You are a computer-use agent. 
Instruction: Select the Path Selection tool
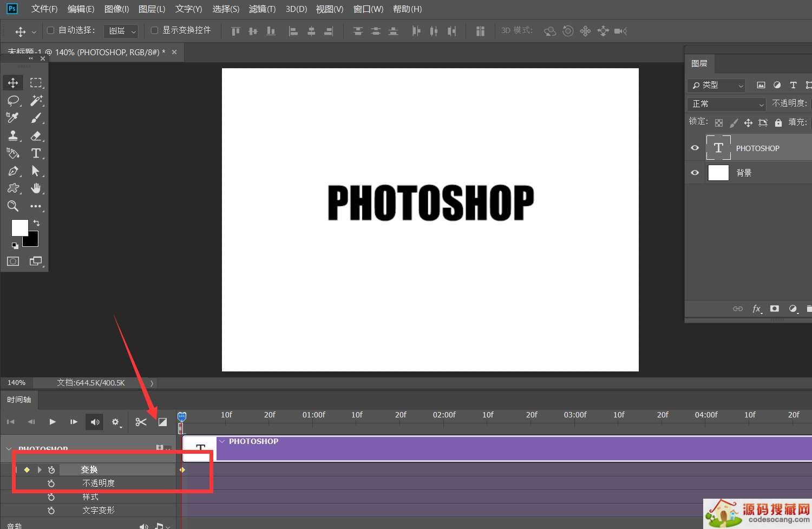click(x=36, y=171)
